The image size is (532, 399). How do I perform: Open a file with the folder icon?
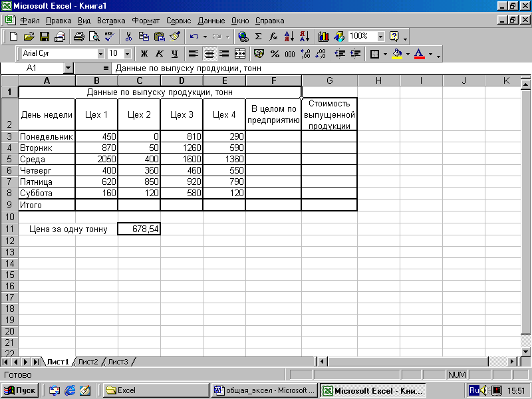click(x=29, y=37)
